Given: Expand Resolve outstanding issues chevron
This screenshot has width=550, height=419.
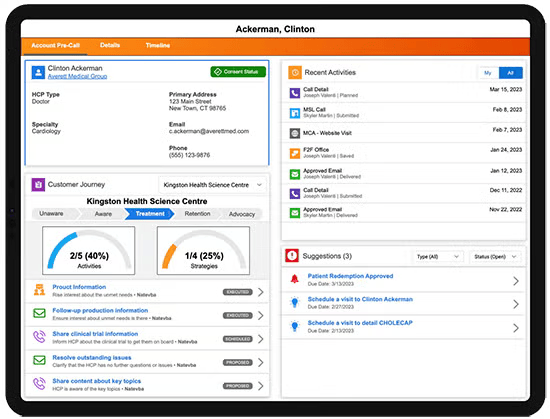Looking at the screenshot, I should point(261,362).
